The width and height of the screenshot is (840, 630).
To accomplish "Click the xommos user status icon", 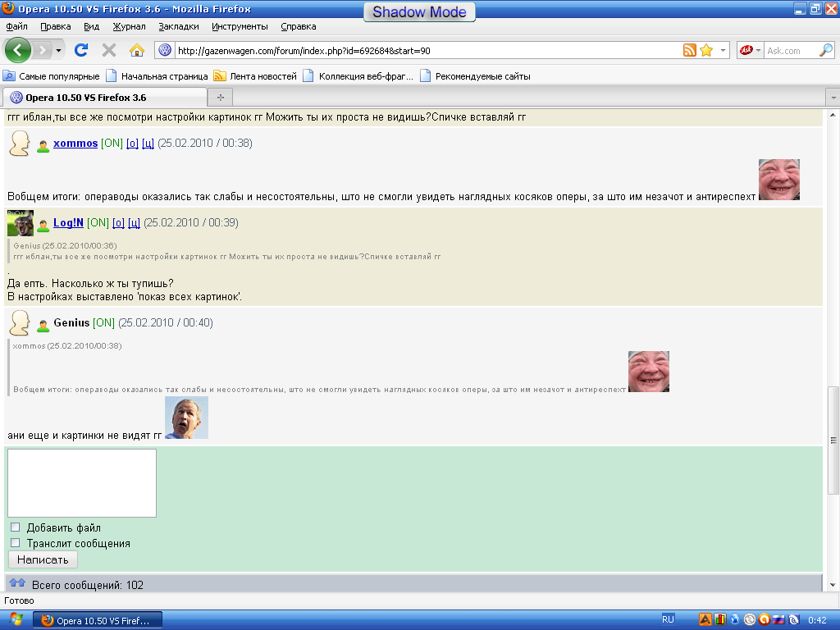I will (x=43, y=146).
